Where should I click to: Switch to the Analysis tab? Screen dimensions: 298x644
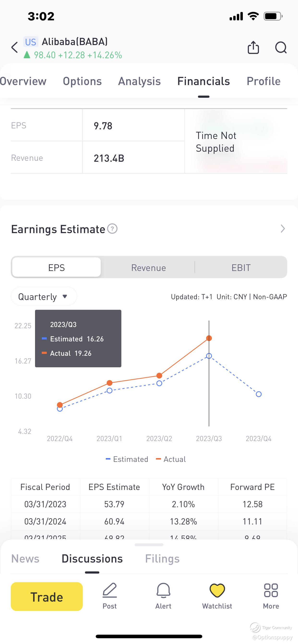pos(139,81)
